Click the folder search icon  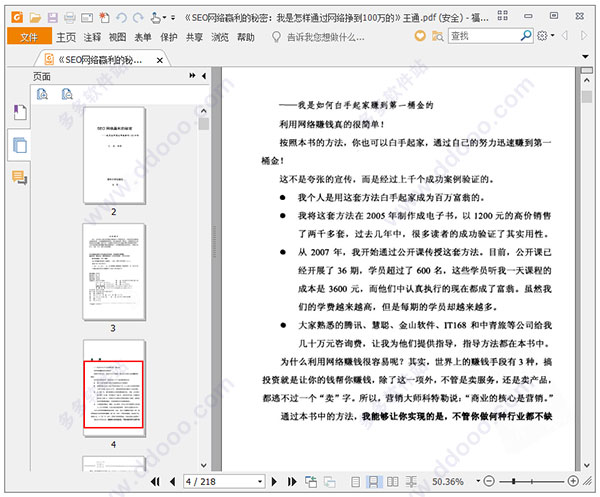pos(437,36)
